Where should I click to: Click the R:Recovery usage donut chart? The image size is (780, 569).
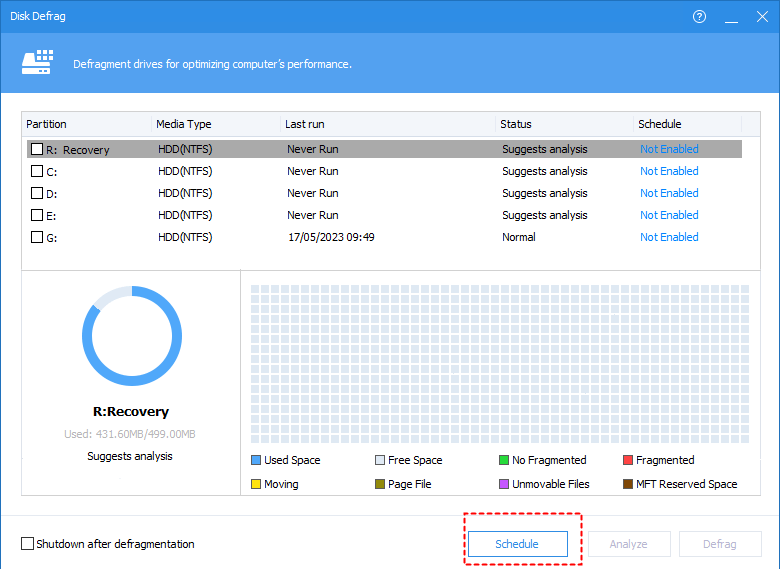pyautogui.click(x=132, y=336)
